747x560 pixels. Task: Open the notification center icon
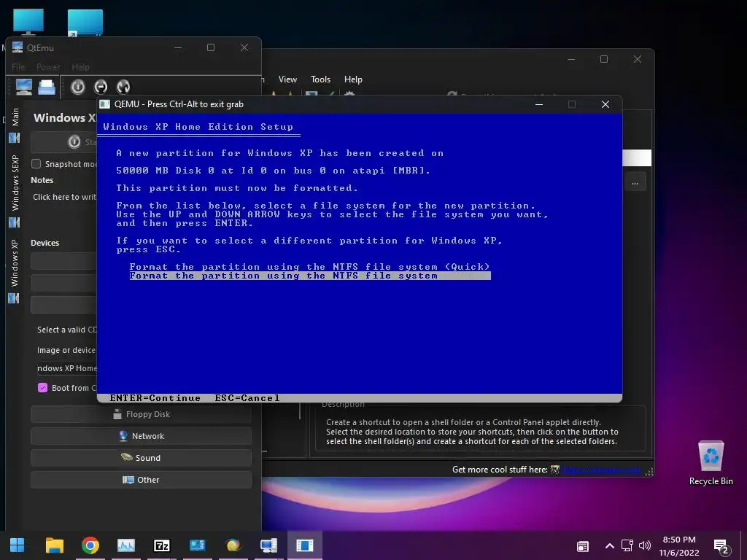pyautogui.click(x=721, y=547)
